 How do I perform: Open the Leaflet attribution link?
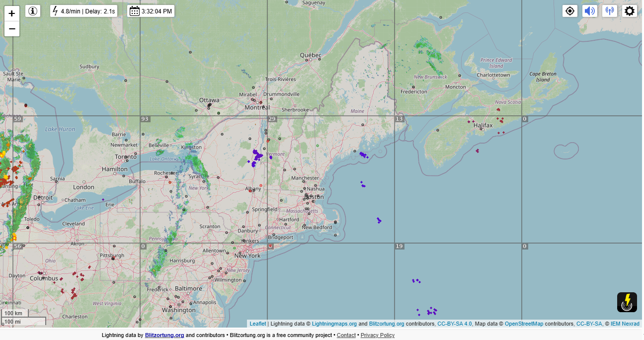[x=257, y=324]
